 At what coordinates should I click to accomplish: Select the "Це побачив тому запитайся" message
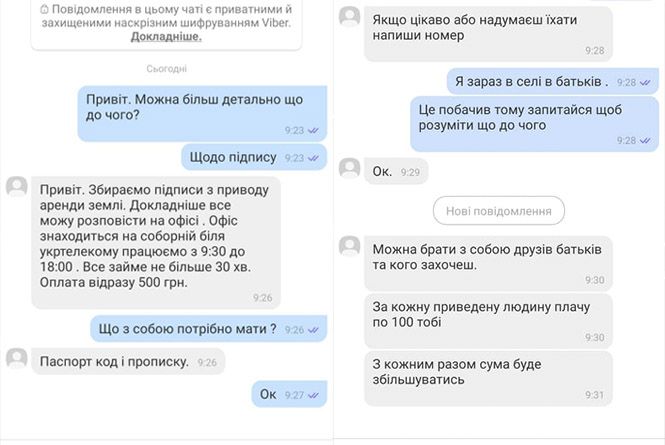[526, 124]
